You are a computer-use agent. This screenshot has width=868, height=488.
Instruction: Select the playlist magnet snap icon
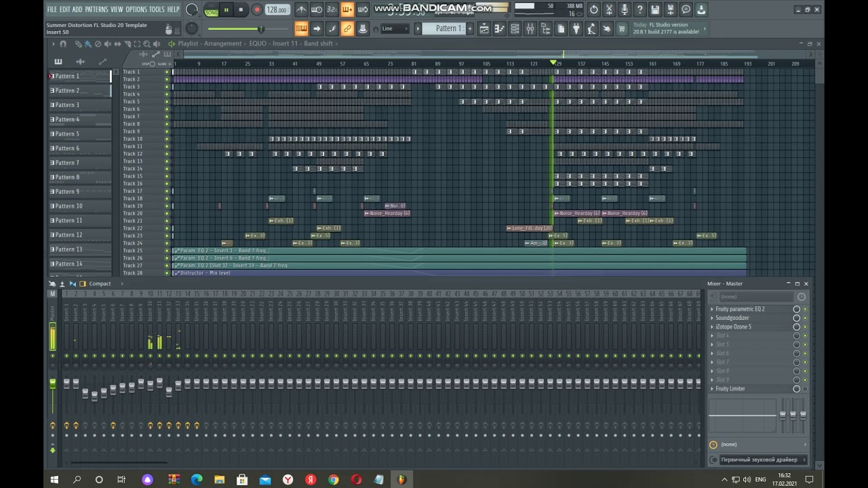[63, 44]
